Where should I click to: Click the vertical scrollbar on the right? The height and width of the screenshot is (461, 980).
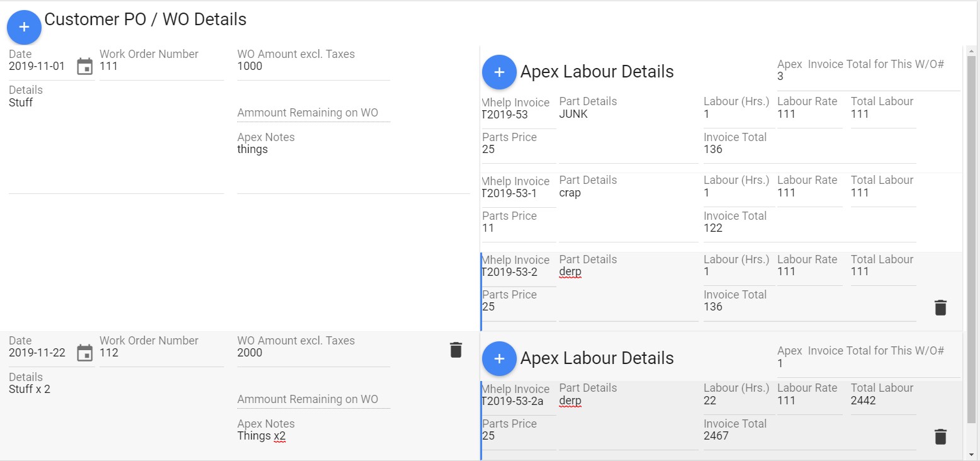tap(971, 239)
